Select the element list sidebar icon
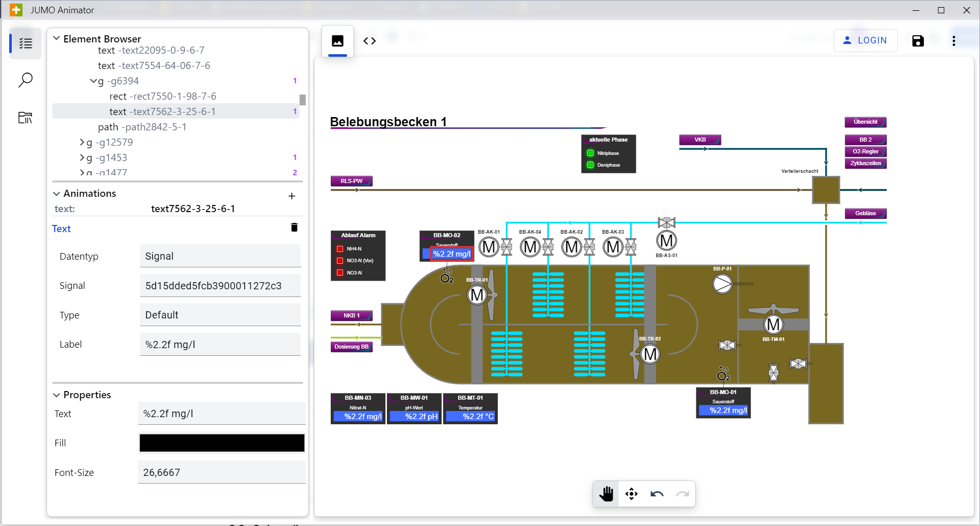Image resolution: width=980 pixels, height=526 pixels. 25,43
